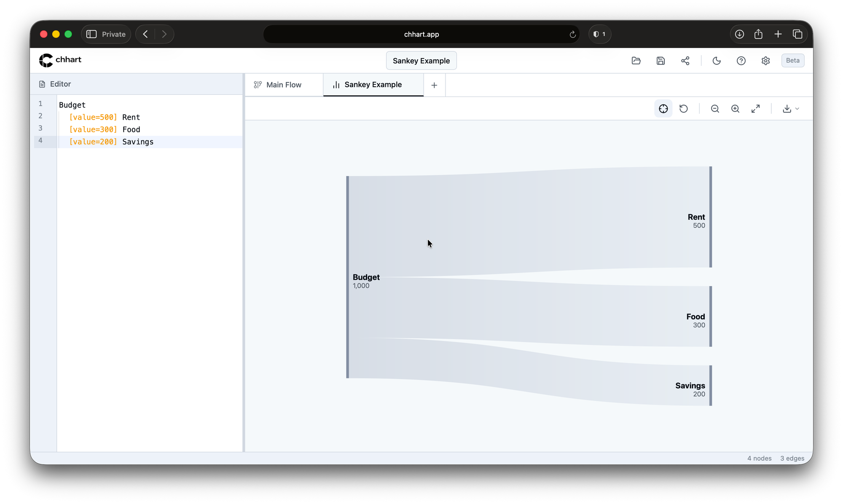Zoom in using the magnifier plus icon

[x=735, y=109]
